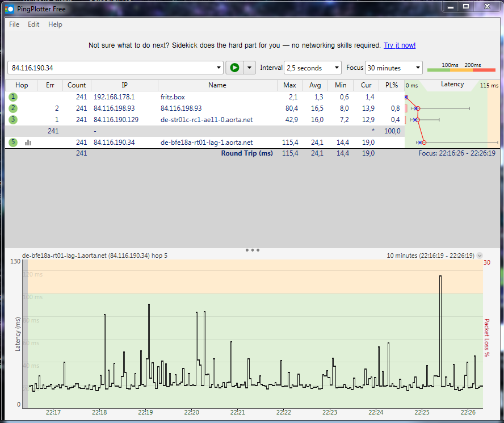Select hop 3 green circle icon

coord(13,120)
